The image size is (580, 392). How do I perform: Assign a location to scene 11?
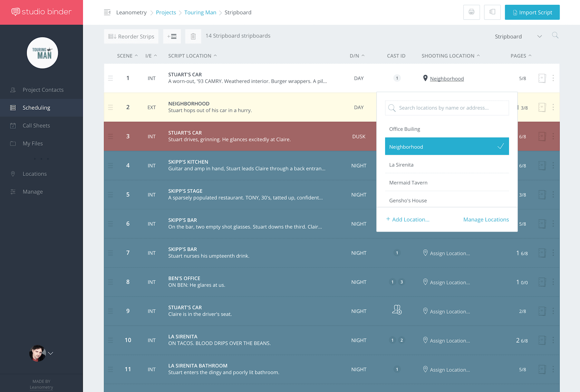click(x=446, y=369)
